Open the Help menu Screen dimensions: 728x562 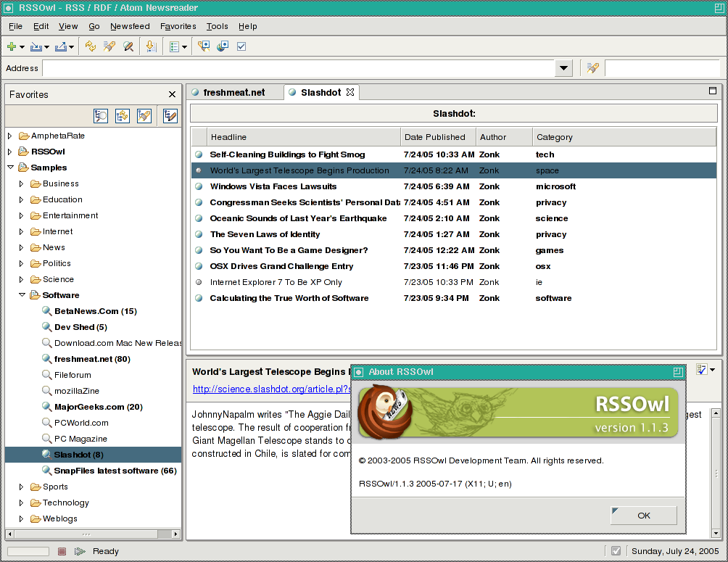[x=247, y=27]
